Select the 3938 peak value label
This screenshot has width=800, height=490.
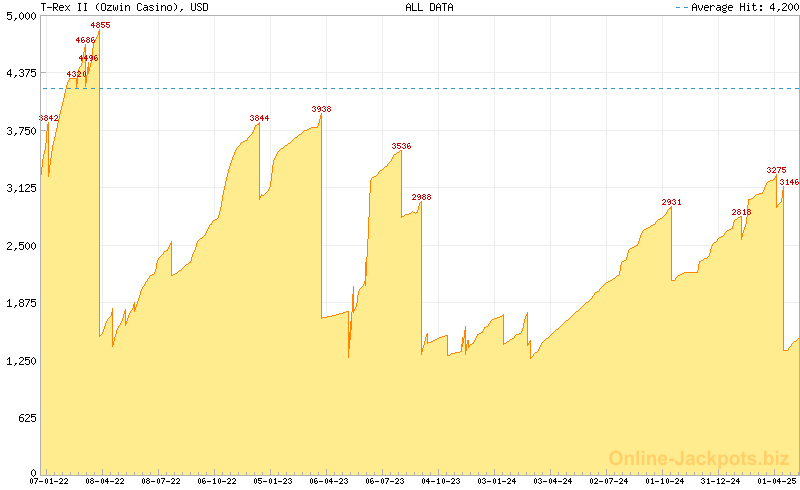pos(321,108)
